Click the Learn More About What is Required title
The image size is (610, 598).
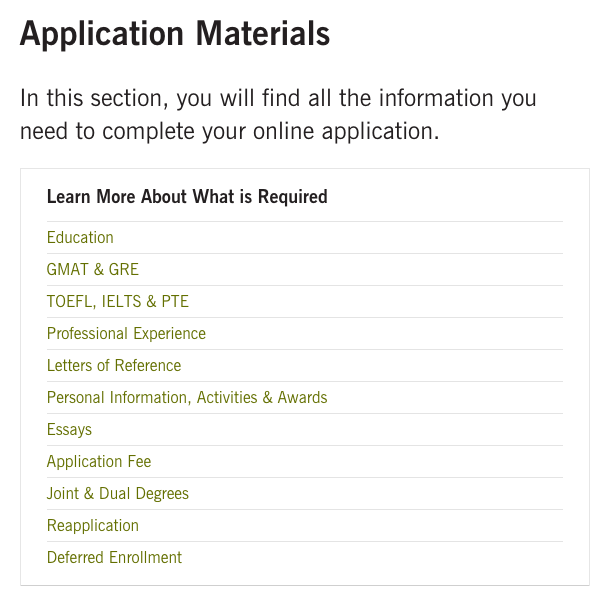(x=187, y=197)
